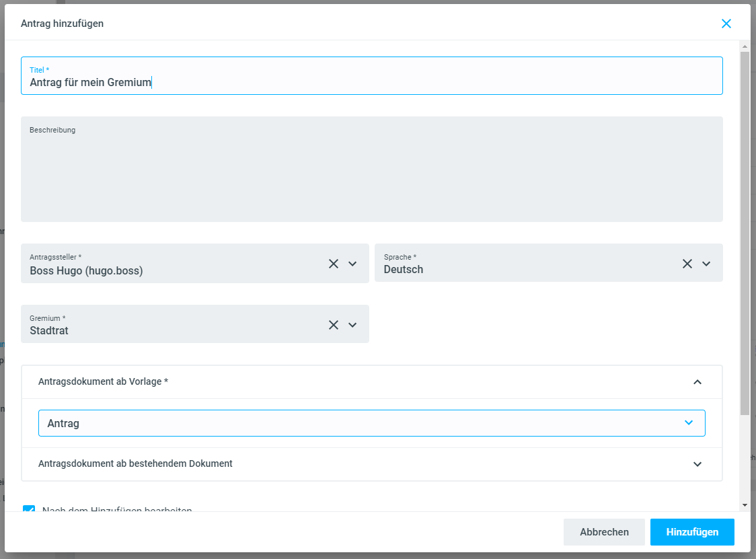Clear the Sprache field value
The width and height of the screenshot is (756, 559).
point(687,264)
